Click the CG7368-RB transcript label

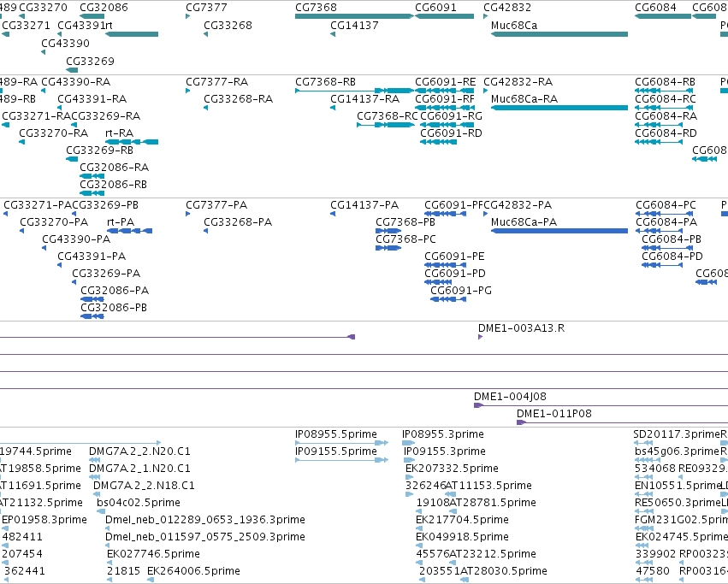(325, 82)
